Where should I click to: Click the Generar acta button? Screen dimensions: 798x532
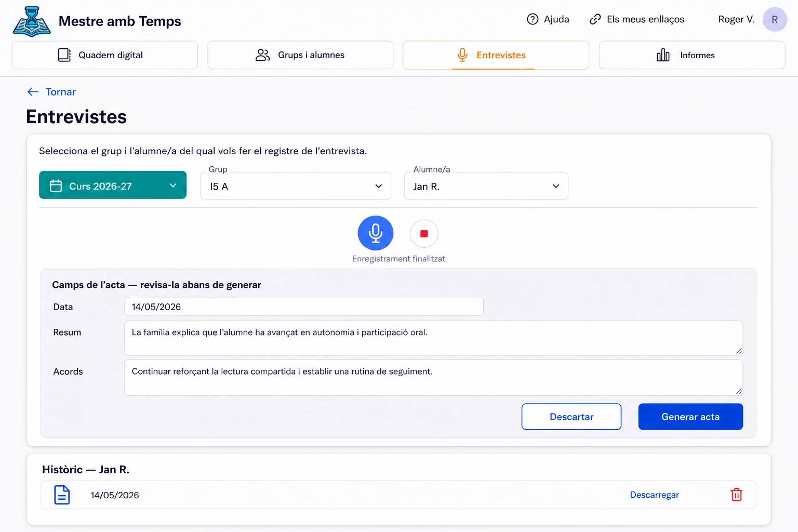[x=690, y=417]
